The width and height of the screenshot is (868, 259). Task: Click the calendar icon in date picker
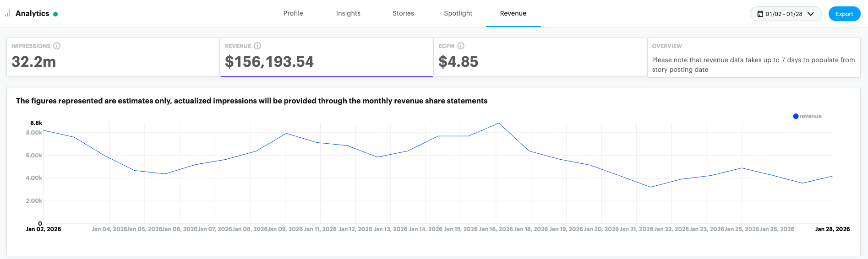coord(760,14)
